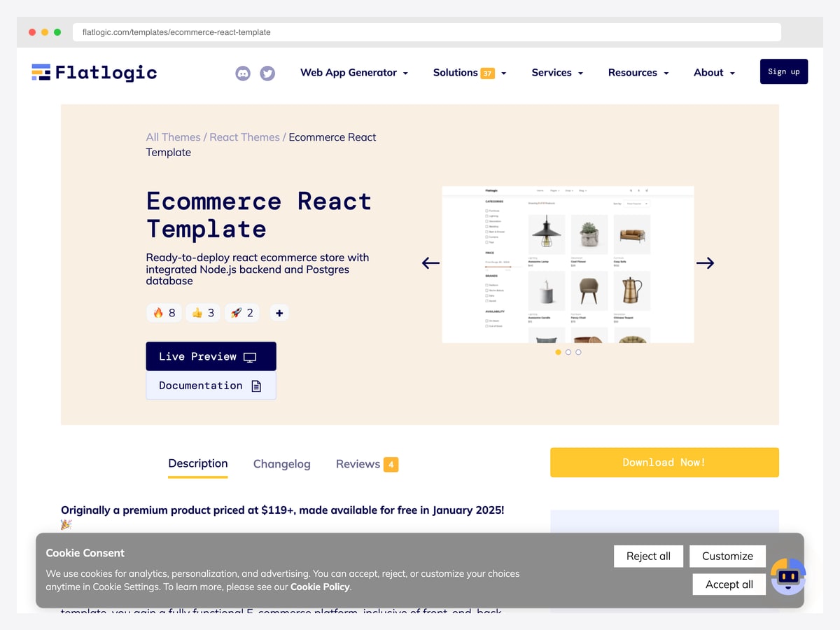Click the thumbs up reaction

tap(203, 313)
